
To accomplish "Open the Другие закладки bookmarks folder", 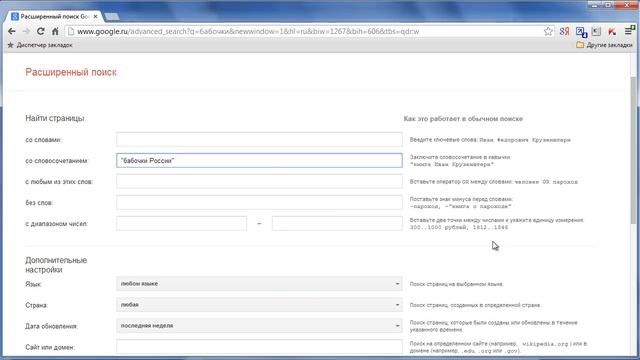I will [604, 45].
